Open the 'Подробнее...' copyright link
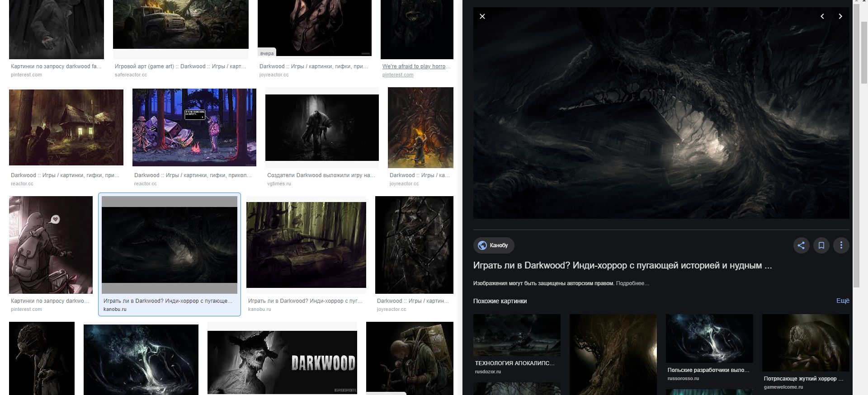Screen dimensions: 868x395 [x=632, y=283]
